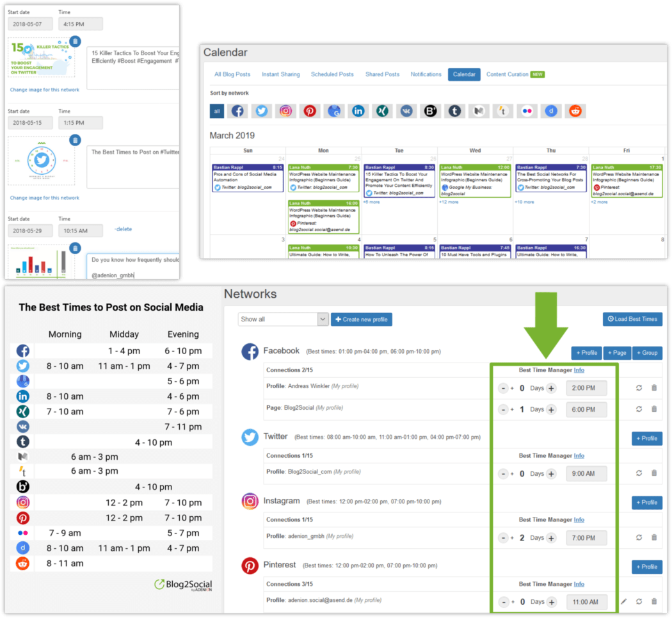Refresh adenion_gmbh Instagram profile connection
This screenshot has width=672, height=618.
[x=639, y=537]
